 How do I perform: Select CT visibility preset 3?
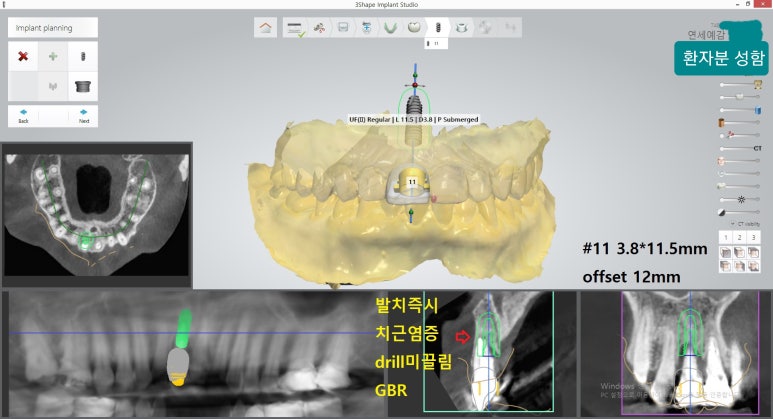[753, 237]
